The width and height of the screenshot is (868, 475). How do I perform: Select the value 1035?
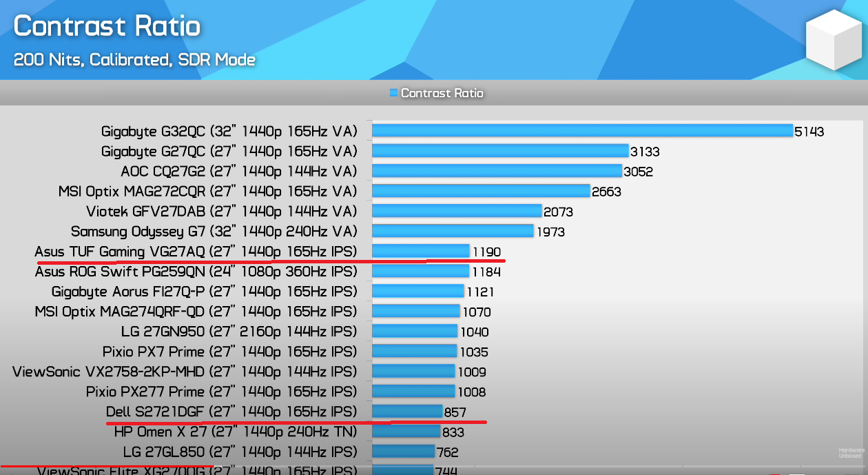474,352
